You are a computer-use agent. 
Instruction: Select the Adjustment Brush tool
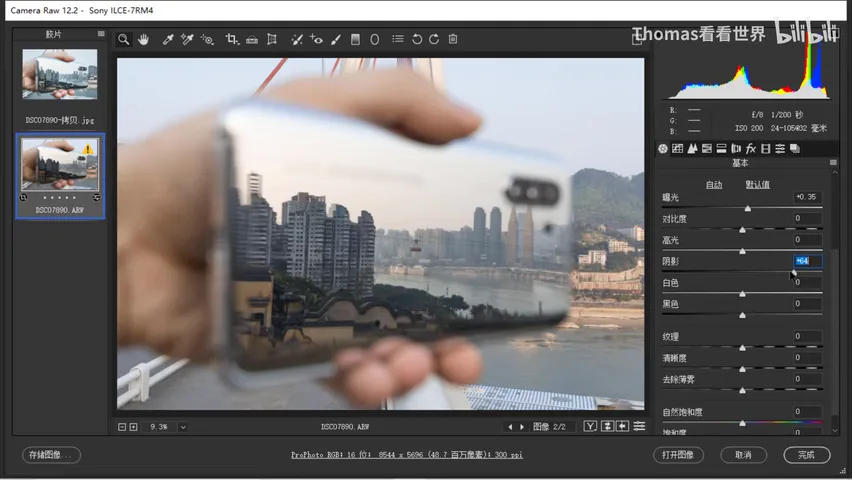click(336, 39)
